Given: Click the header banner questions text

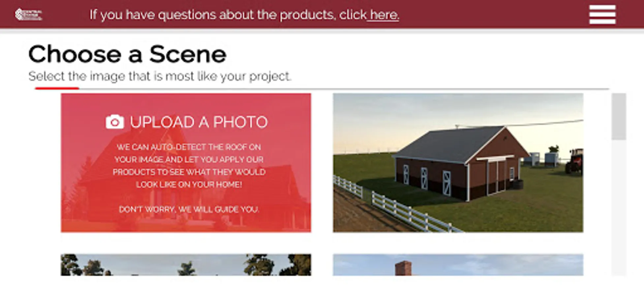Looking at the screenshot, I should click(244, 15).
